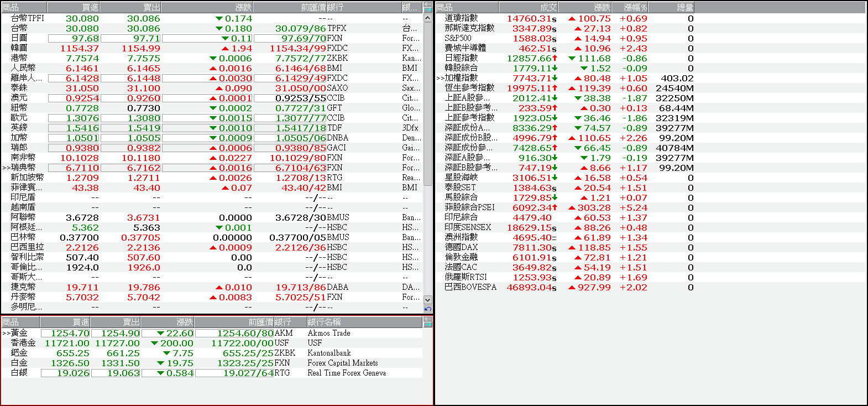Click the Forex Capital Markets bank name
Viewport: 868px width, 406px height.
point(343,363)
